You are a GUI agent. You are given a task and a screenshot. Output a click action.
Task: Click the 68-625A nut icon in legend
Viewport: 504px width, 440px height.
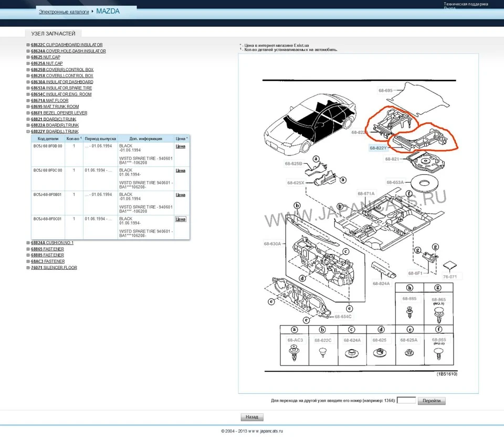click(x=409, y=353)
